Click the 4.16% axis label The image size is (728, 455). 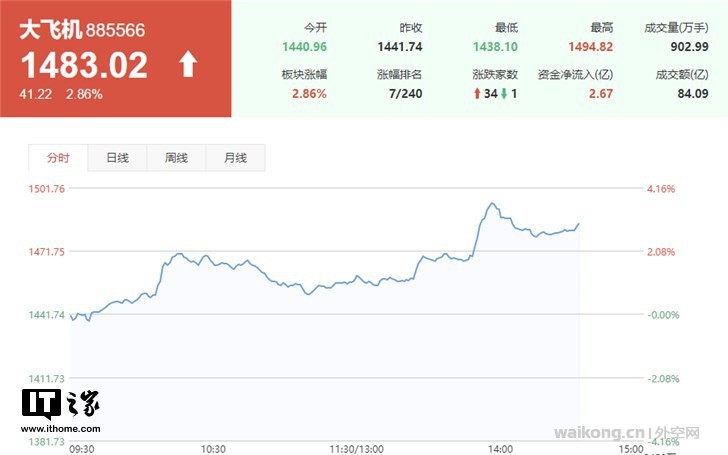point(663,188)
